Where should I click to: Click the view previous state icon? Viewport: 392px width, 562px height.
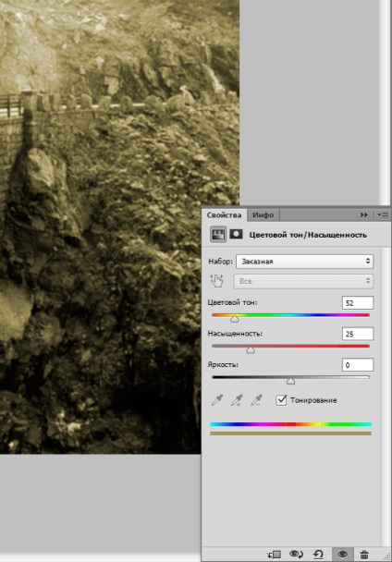296,555
